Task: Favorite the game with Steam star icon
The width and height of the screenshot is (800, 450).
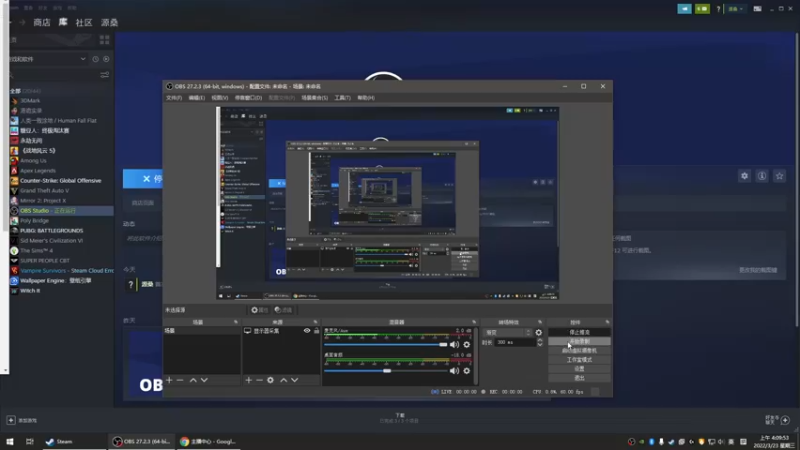Action: [779, 176]
